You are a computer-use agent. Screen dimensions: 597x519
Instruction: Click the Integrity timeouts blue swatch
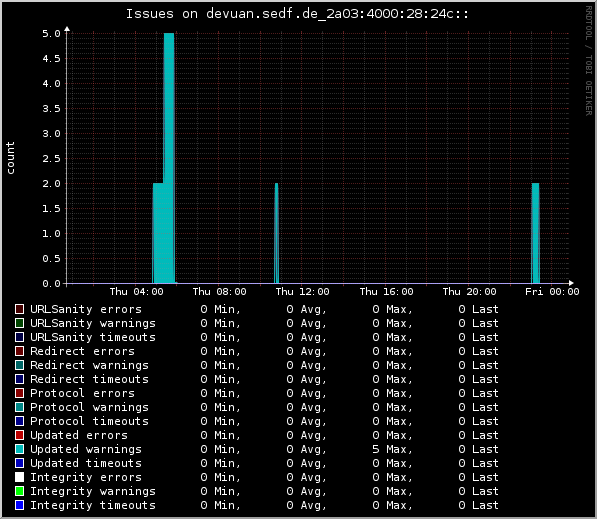pyautogui.click(x=19, y=505)
